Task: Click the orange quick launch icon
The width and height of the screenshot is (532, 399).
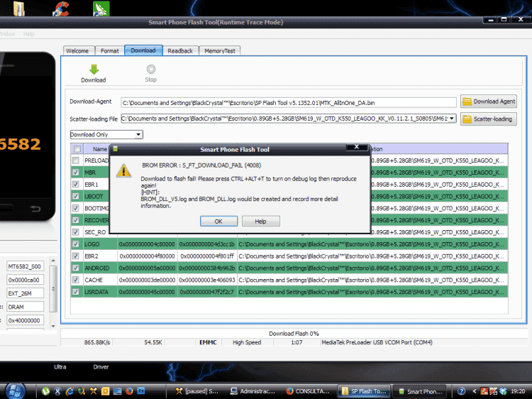Action: click(105, 391)
